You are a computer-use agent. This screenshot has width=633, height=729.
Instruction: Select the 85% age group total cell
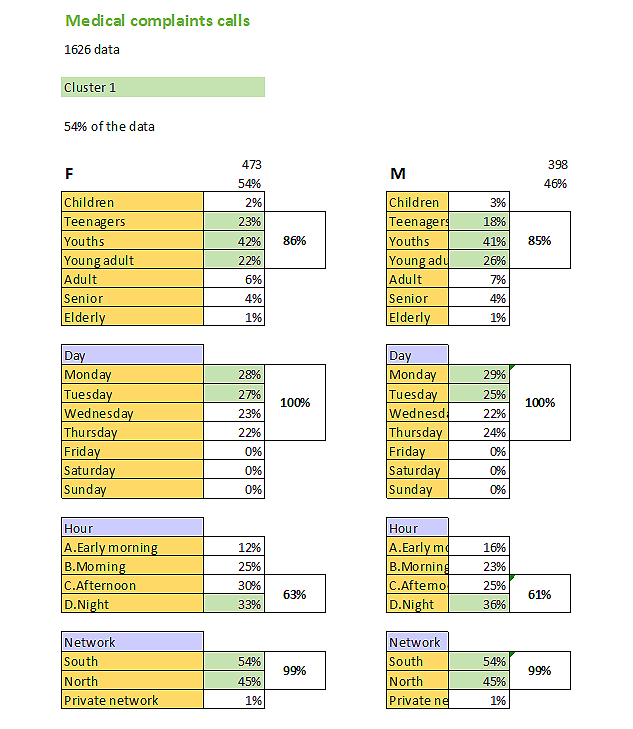pos(539,241)
